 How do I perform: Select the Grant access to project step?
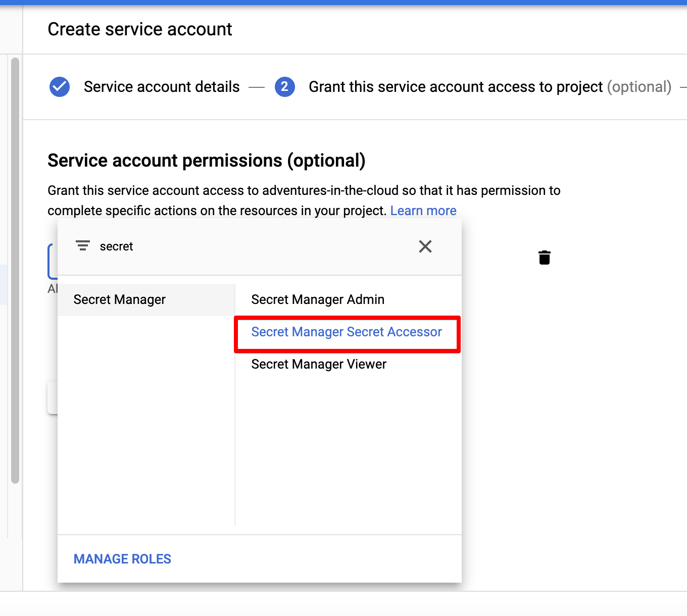coord(456,87)
